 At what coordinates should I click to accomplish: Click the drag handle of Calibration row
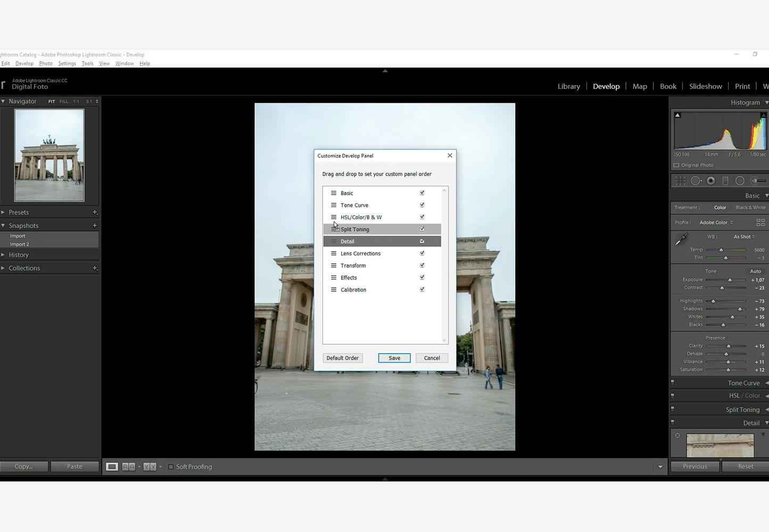(334, 290)
